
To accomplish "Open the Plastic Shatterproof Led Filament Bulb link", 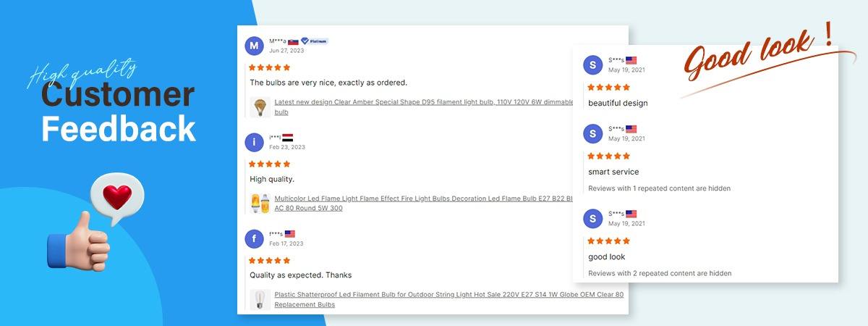I will pyautogui.click(x=448, y=295).
